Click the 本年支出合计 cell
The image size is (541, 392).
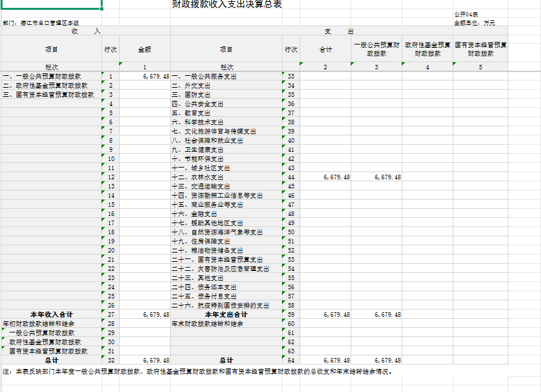tap(226, 315)
